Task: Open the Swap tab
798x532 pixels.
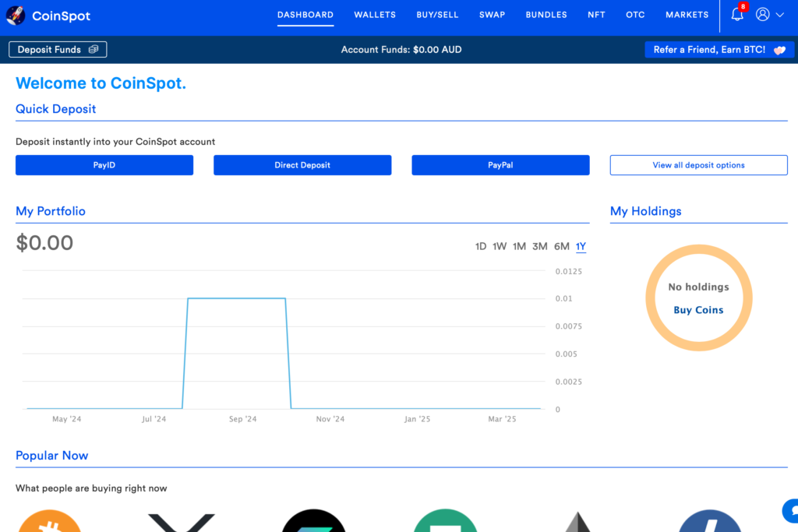Action: 493,15
